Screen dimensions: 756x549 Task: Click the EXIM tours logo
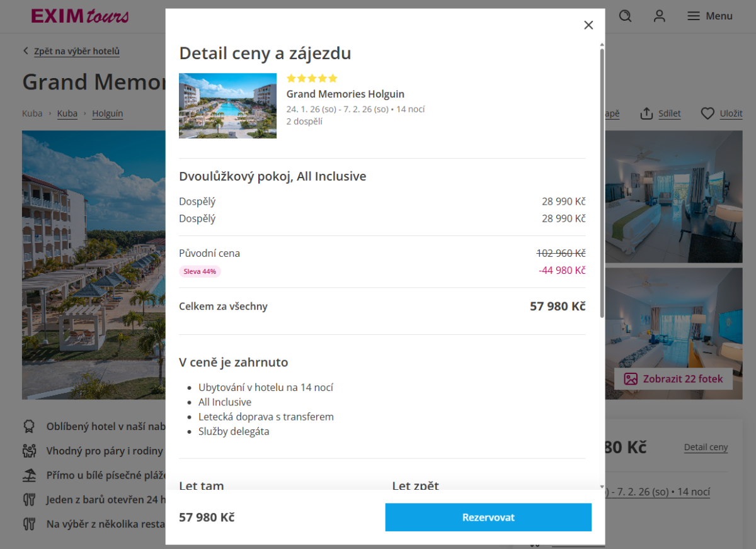click(80, 16)
